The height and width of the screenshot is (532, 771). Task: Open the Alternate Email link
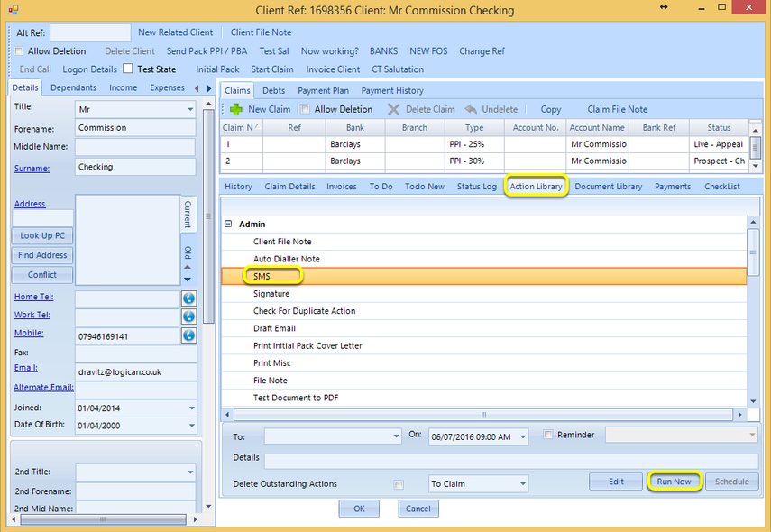44,388
